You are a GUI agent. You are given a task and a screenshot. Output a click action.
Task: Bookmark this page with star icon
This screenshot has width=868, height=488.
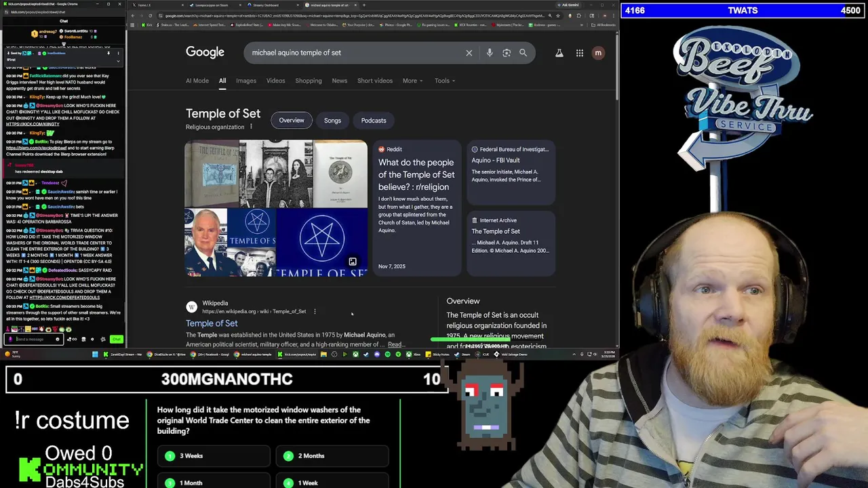pos(558,16)
